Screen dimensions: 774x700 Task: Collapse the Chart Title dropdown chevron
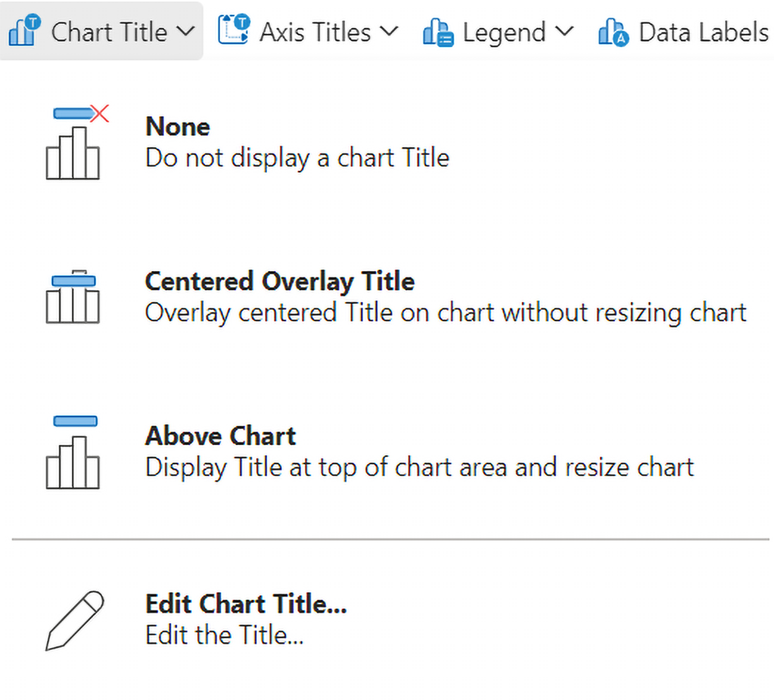(x=185, y=31)
